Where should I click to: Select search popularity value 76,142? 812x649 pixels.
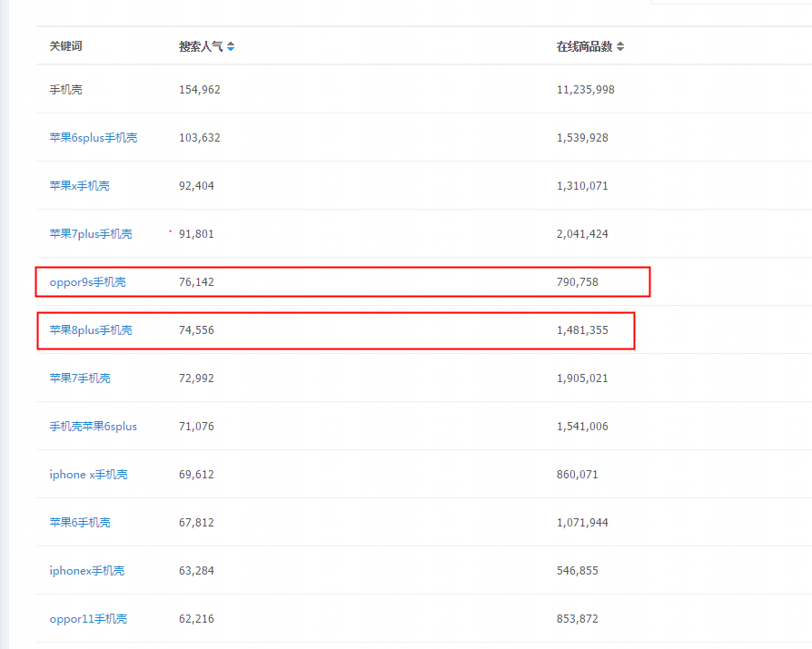coord(196,282)
